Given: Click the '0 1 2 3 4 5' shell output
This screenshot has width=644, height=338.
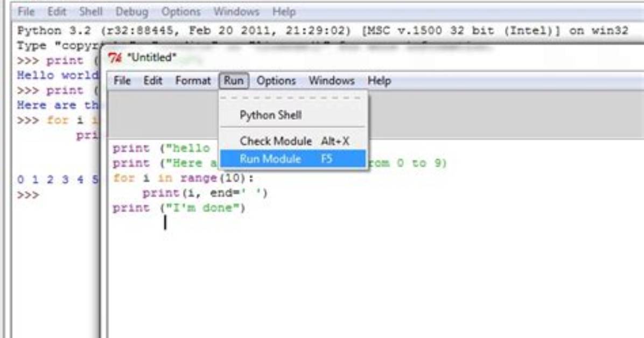Looking at the screenshot, I should 58,180.
